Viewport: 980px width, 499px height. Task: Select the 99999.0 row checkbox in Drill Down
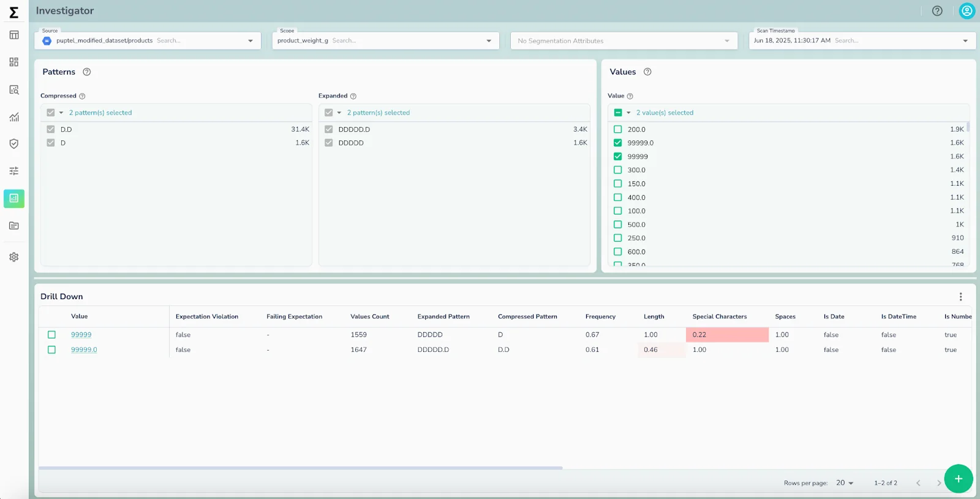(x=51, y=350)
